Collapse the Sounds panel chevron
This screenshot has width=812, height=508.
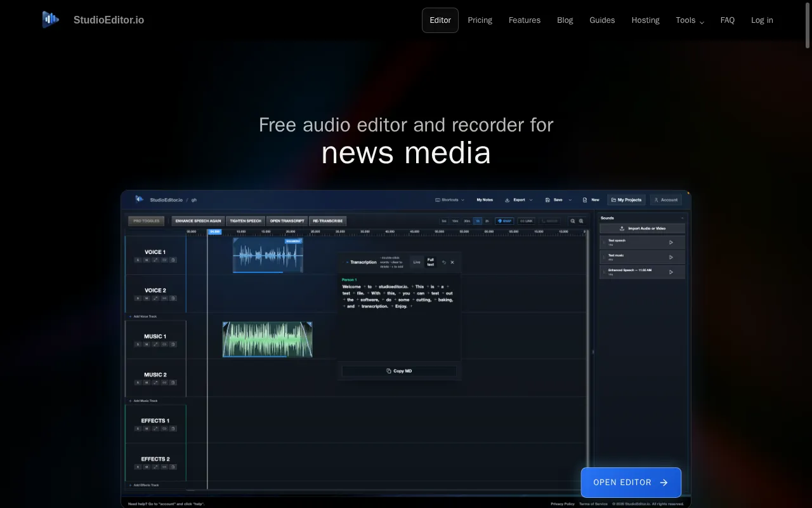point(683,218)
